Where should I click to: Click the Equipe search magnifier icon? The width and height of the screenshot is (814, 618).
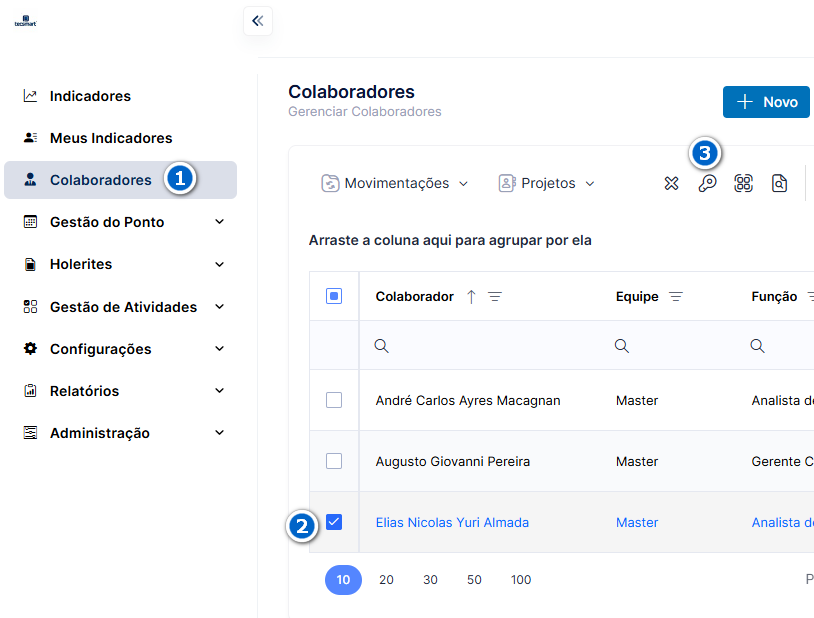tap(621, 346)
